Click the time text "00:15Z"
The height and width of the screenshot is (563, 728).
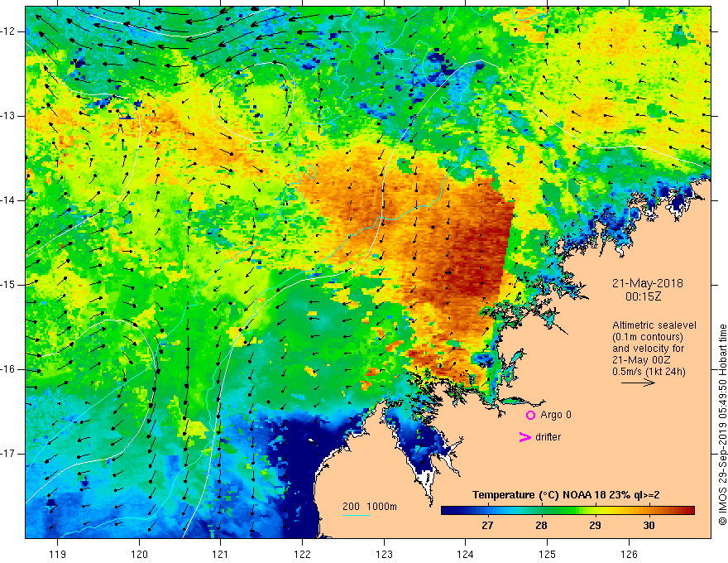click(x=643, y=296)
